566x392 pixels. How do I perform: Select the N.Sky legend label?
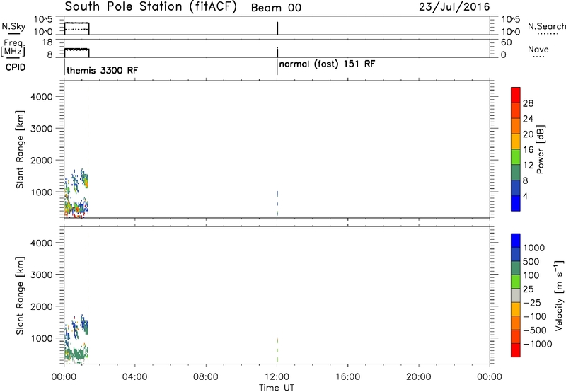pos(13,26)
